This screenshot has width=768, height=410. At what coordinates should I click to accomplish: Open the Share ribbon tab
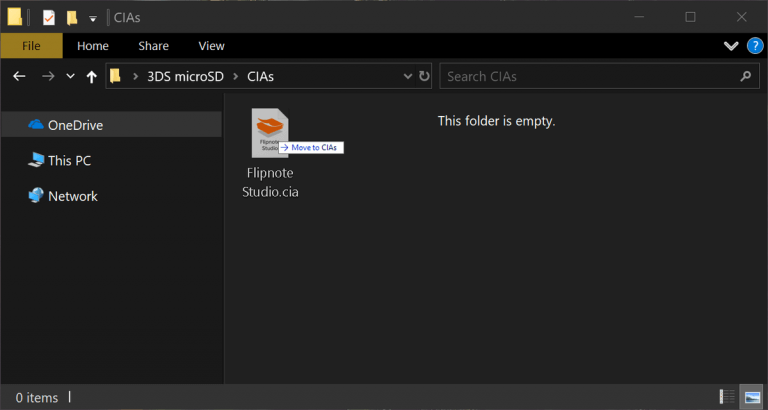(153, 46)
